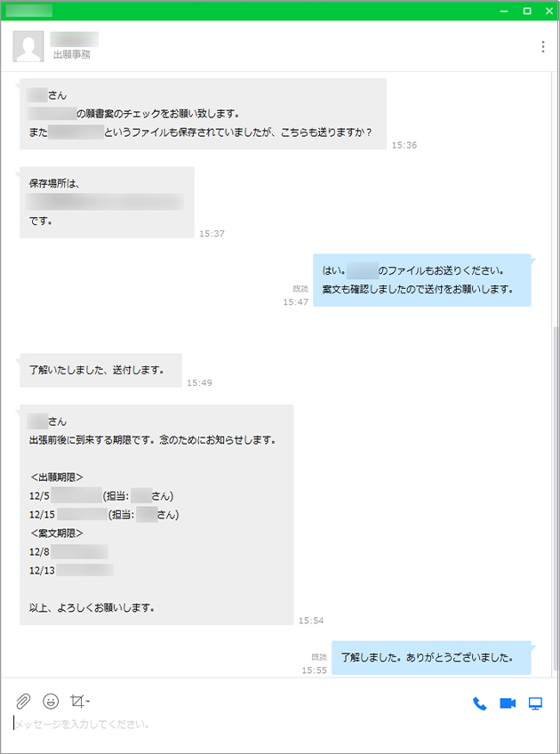This screenshot has height=754, width=560.
Task: Click the contact profile avatar
Action: pyautogui.click(x=28, y=46)
